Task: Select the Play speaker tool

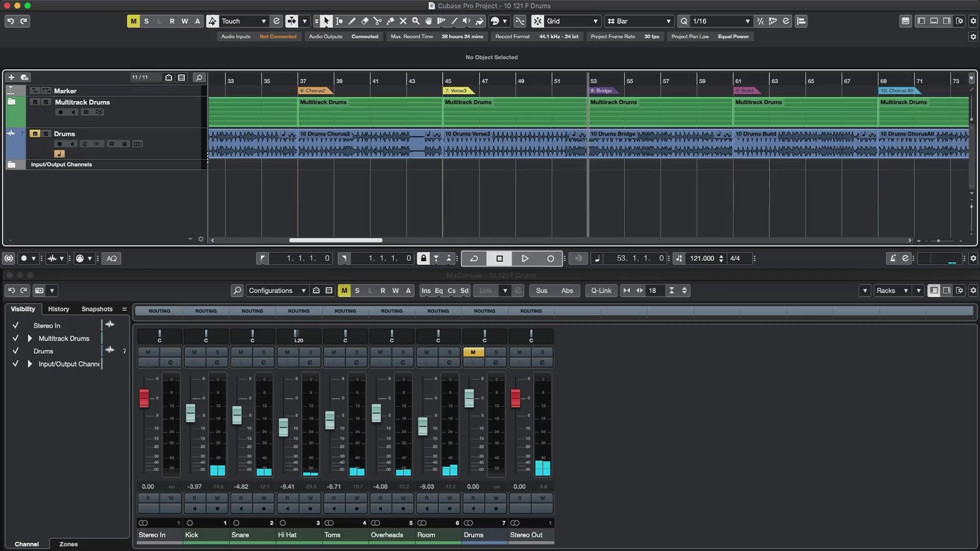Action: (467, 21)
